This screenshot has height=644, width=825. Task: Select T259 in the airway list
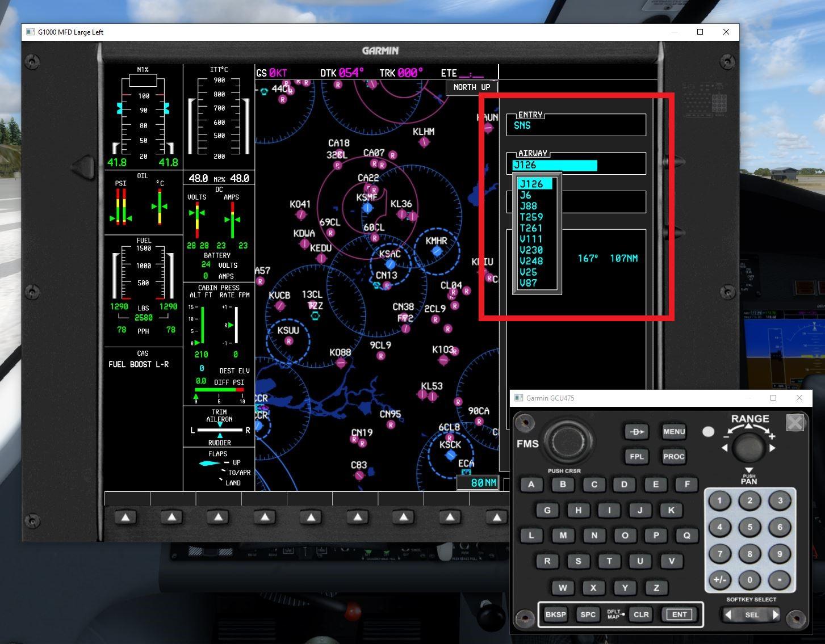pyautogui.click(x=531, y=217)
